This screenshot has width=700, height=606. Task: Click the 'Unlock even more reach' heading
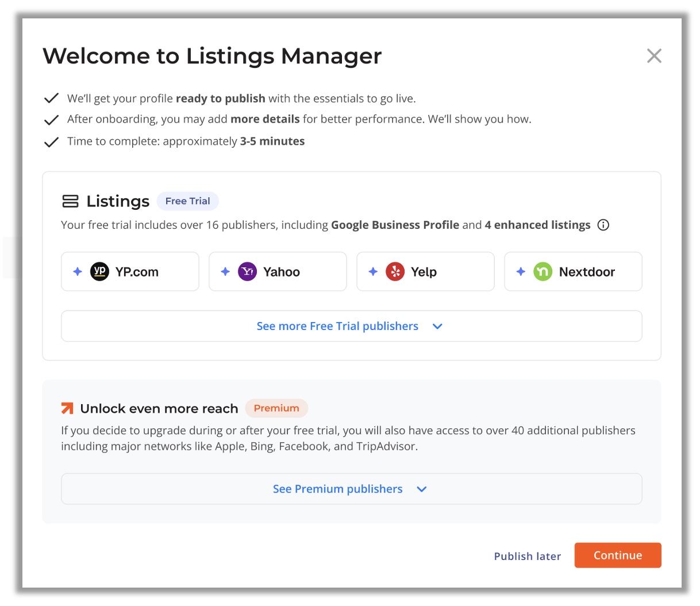pos(159,408)
